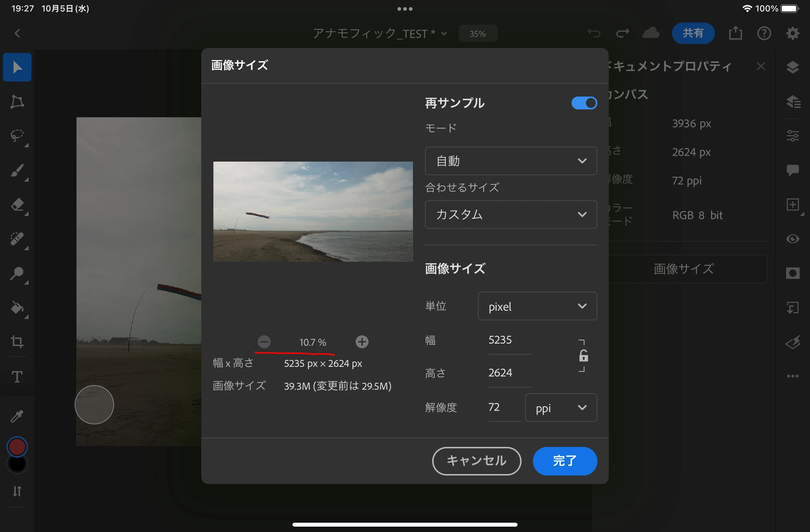Activate the Type tool
The image size is (810, 532).
coord(17,376)
